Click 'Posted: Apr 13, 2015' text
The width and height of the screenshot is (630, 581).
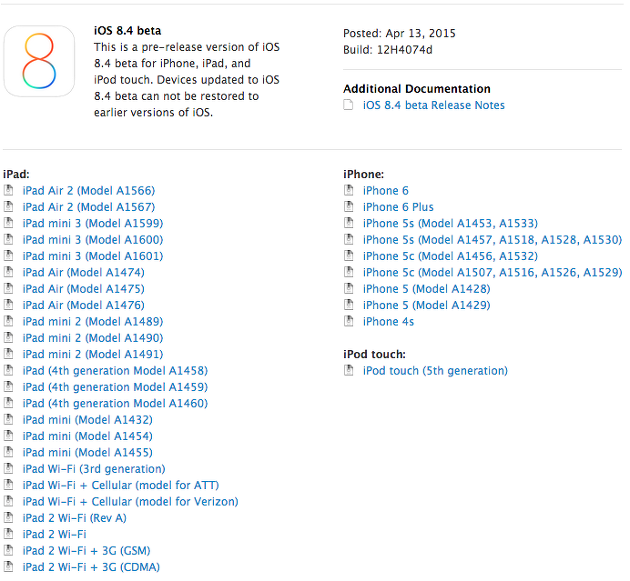coord(399,33)
